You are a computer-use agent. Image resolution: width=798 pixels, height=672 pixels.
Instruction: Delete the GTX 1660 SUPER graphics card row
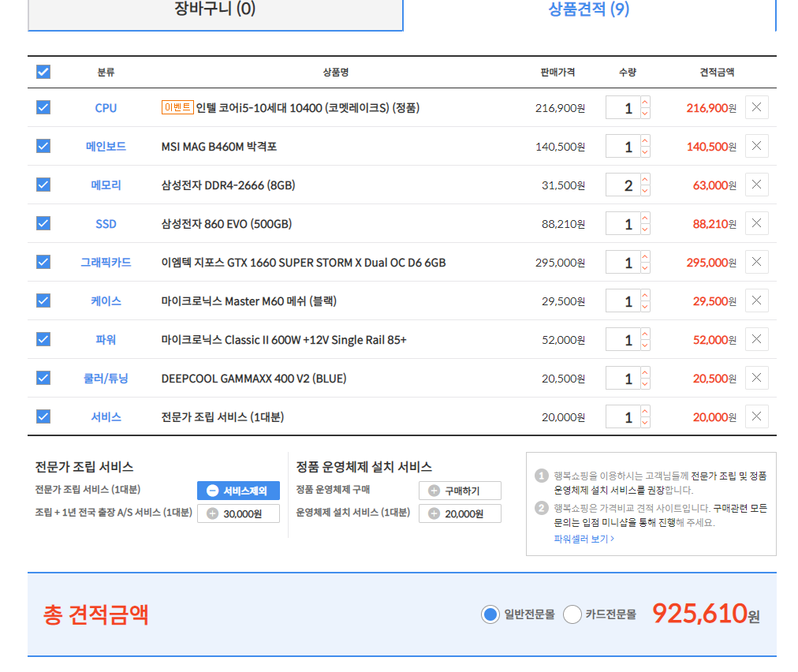(x=756, y=262)
